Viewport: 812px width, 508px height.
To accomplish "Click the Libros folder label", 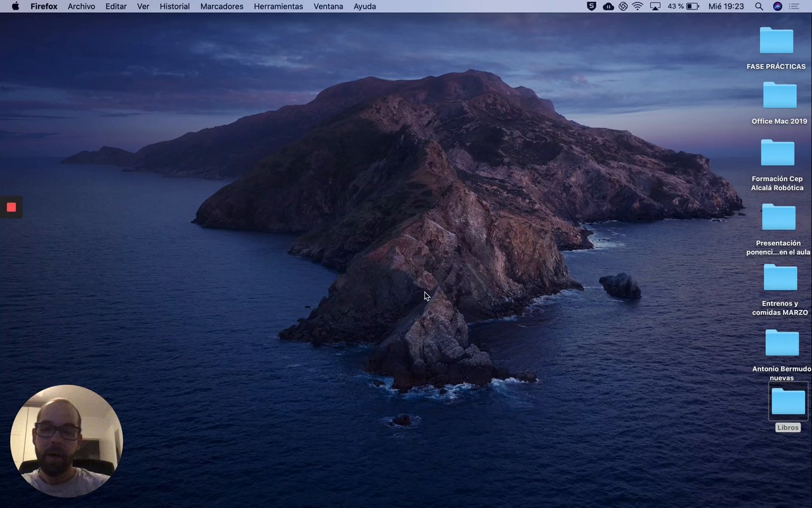I will coord(788,428).
